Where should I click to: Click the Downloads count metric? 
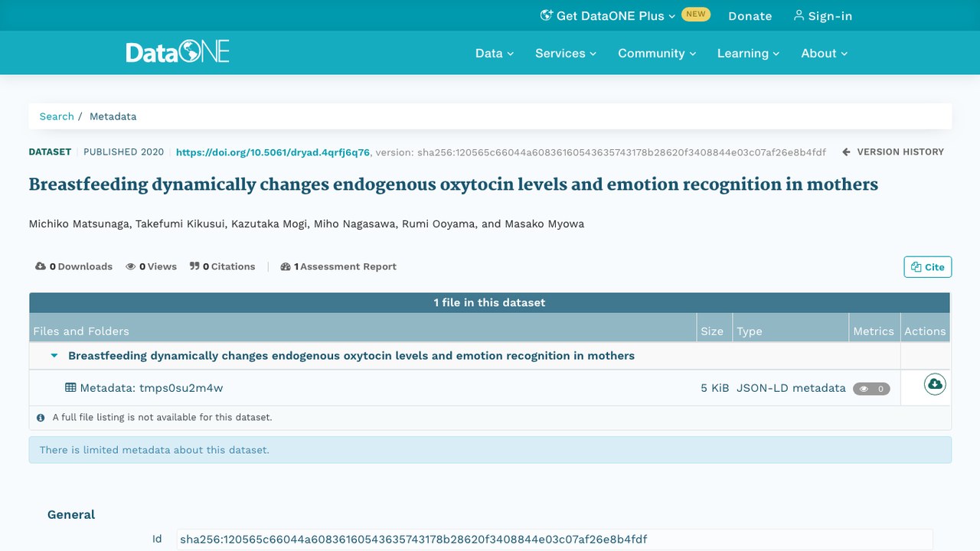coord(73,266)
